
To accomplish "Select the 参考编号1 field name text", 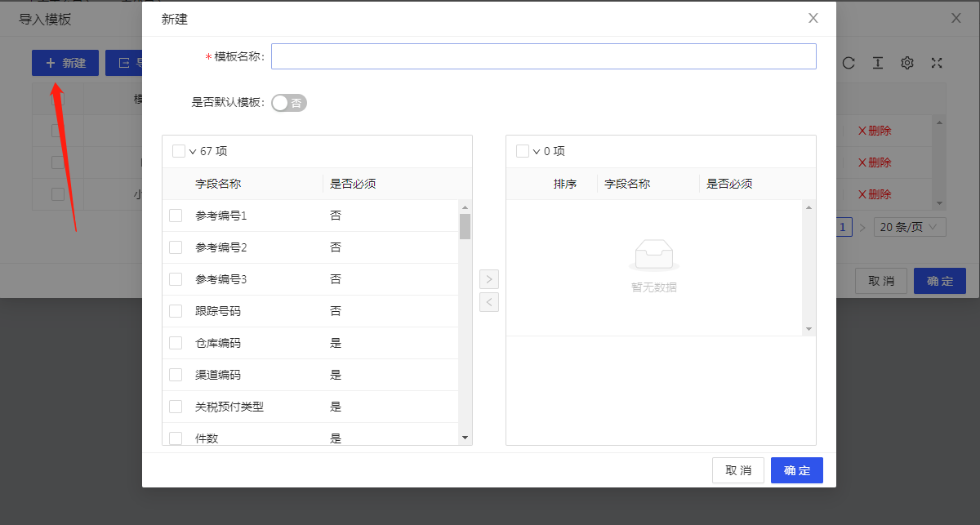I will [x=221, y=216].
